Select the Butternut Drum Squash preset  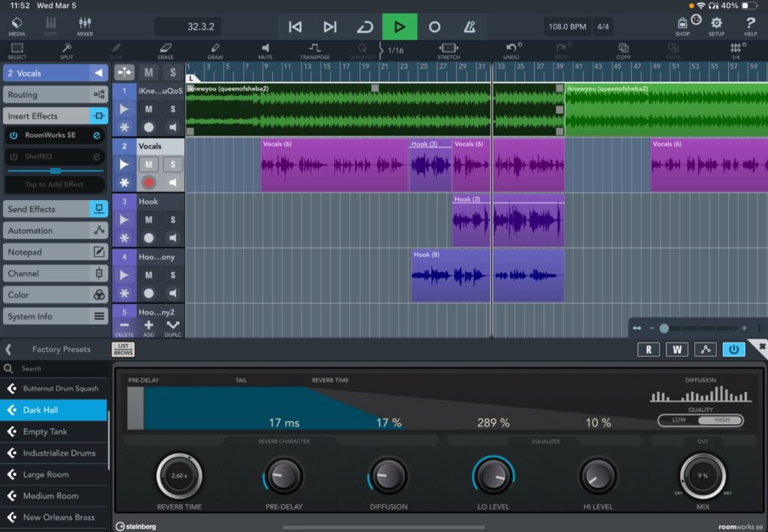click(54, 389)
